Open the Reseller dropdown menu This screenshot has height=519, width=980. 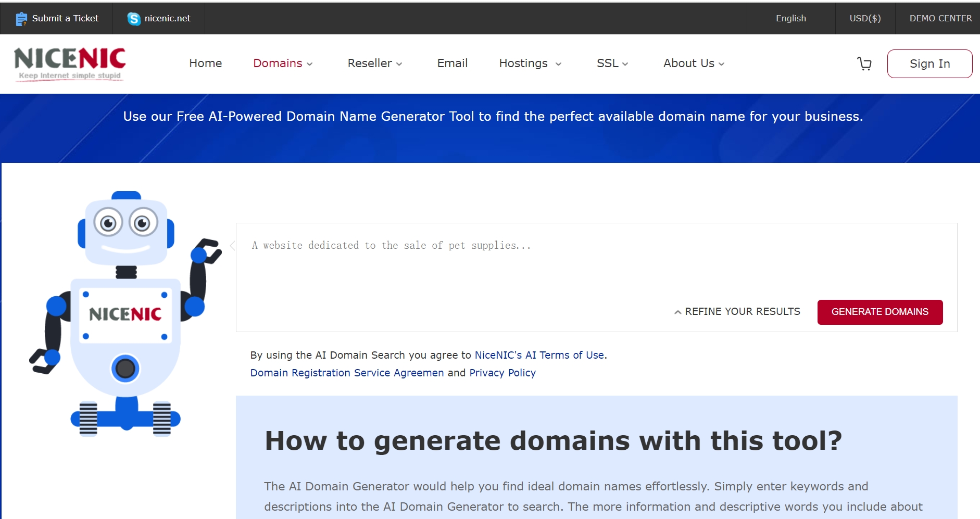(x=374, y=64)
